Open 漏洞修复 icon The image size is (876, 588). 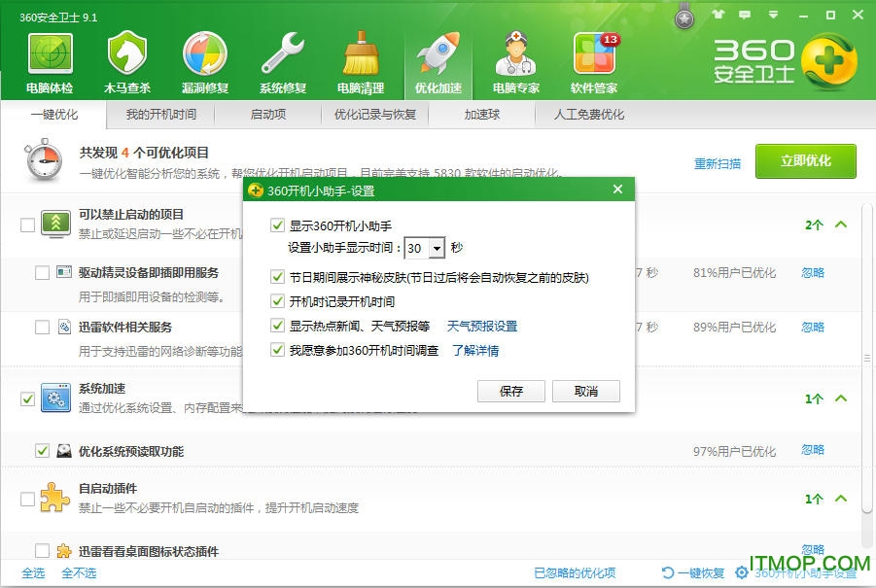click(205, 53)
